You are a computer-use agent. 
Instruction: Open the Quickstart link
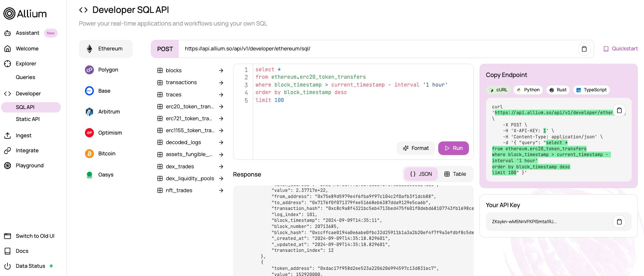[x=620, y=49]
